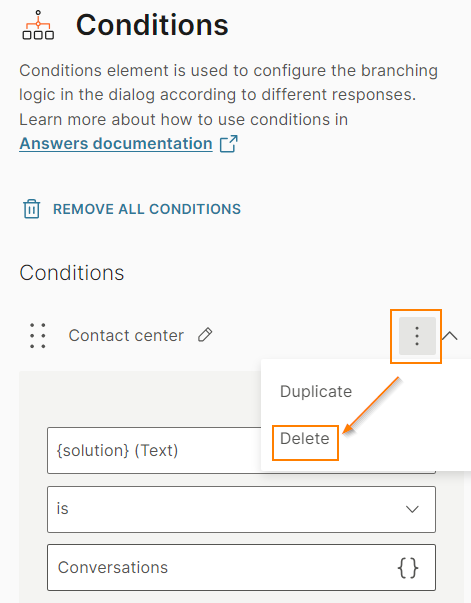Click the Conversations value field
This screenshot has width=471, height=603.
tap(241, 568)
